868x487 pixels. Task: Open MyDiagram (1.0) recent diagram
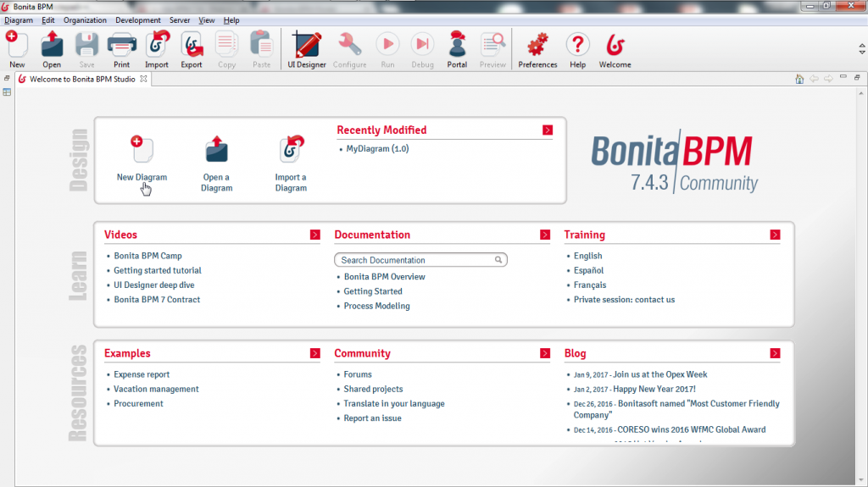click(x=377, y=148)
